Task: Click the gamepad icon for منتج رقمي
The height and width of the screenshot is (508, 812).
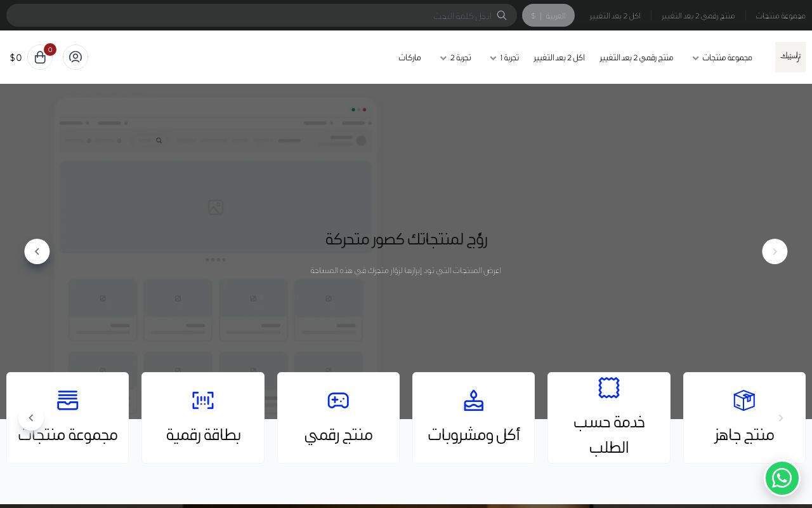Action: point(338,401)
